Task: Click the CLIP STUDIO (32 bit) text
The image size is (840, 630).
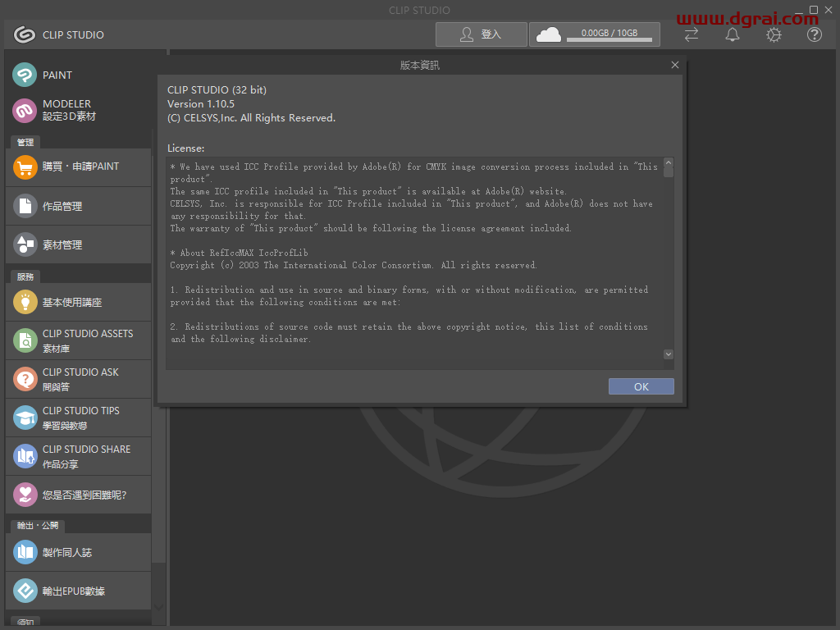Action: (x=217, y=89)
